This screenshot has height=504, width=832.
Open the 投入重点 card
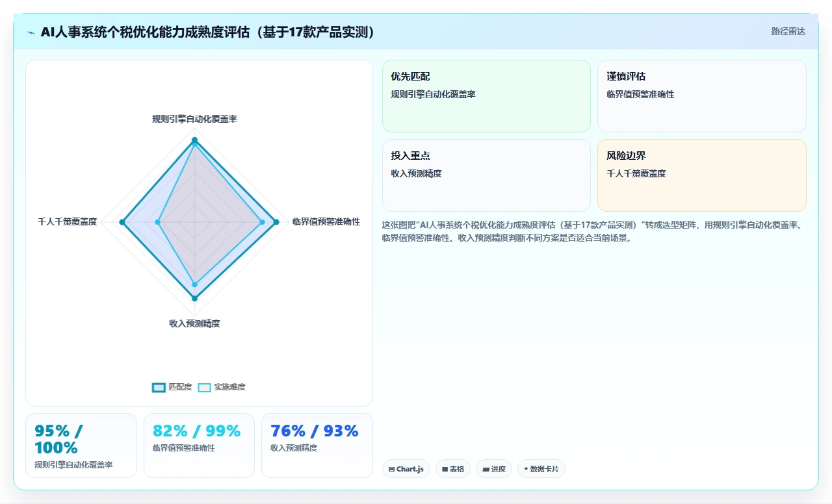(486, 175)
